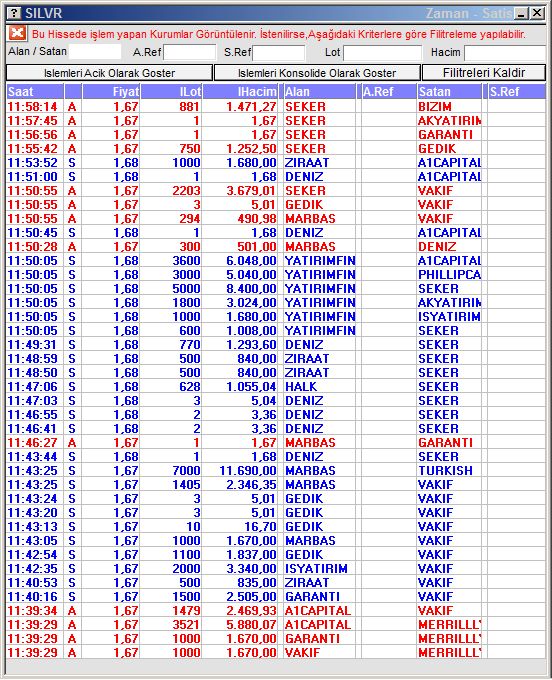Image resolution: width=552 pixels, height=680 pixels.
Task: Close the SILVR window
Action: click(x=537, y=13)
